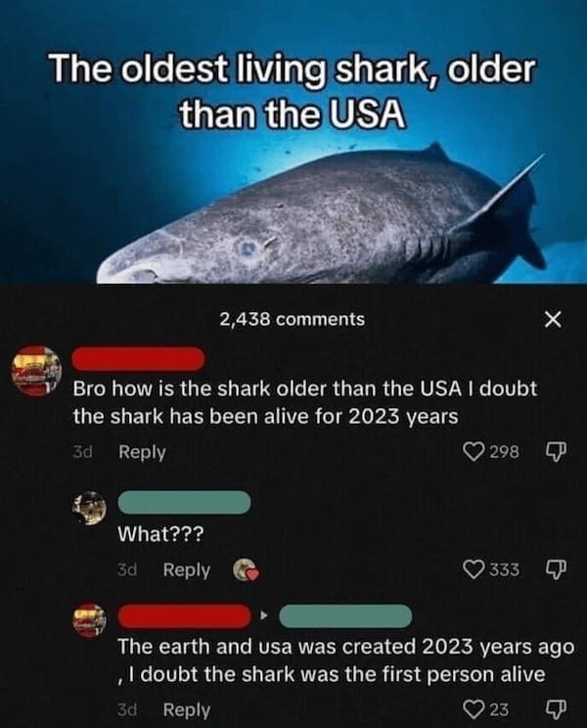Open the replied-to teal username in the third comment
This screenshot has width=587, height=728.
tap(345, 616)
